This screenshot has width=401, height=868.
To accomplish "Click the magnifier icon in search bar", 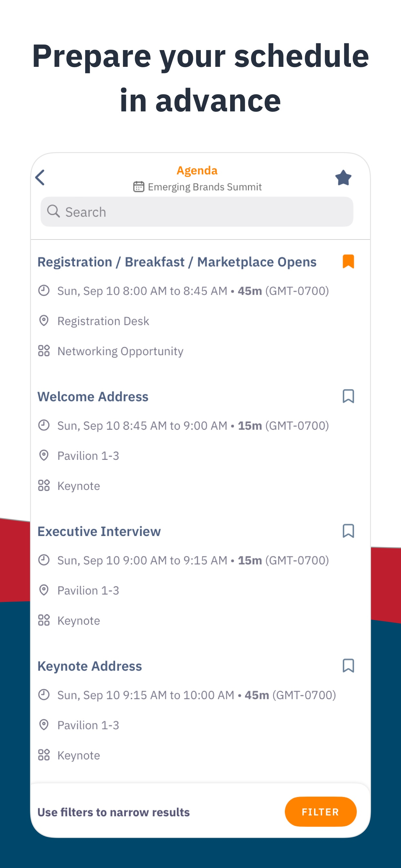I will (x=53, y=212).
